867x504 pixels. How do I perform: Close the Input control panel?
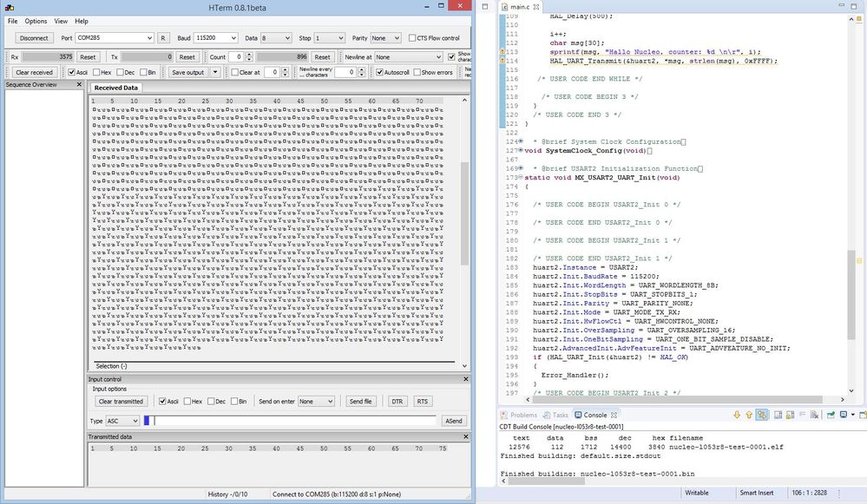pos(465,379)
